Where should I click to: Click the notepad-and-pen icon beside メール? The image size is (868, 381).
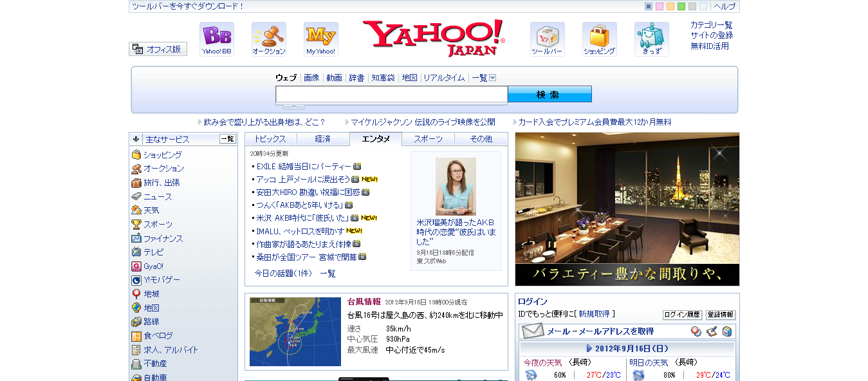pos(712,331)
